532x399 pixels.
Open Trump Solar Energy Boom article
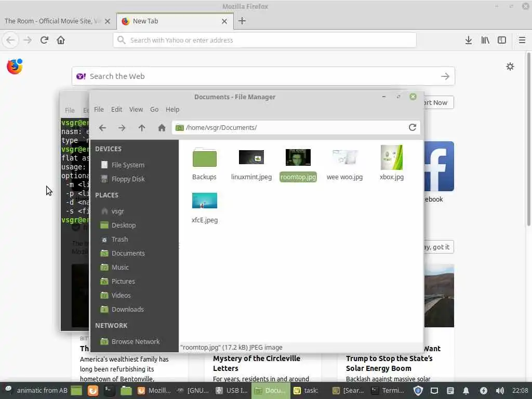[x=389, y=363]
